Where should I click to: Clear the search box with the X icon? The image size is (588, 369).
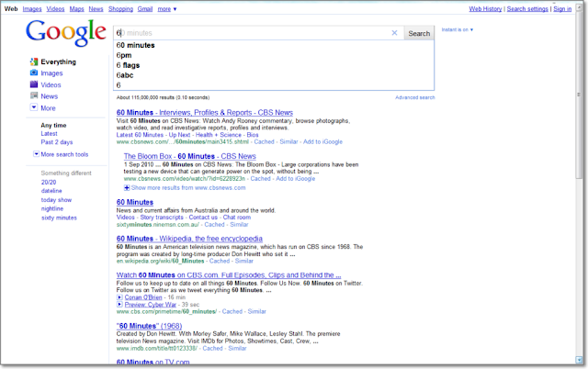tap(394, 33)
